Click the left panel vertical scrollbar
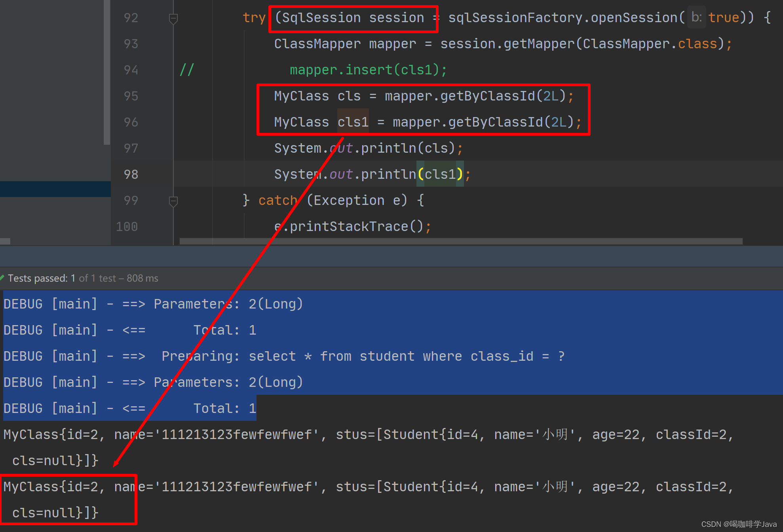This screenshot has width=783, height=532. coord(106,71)
